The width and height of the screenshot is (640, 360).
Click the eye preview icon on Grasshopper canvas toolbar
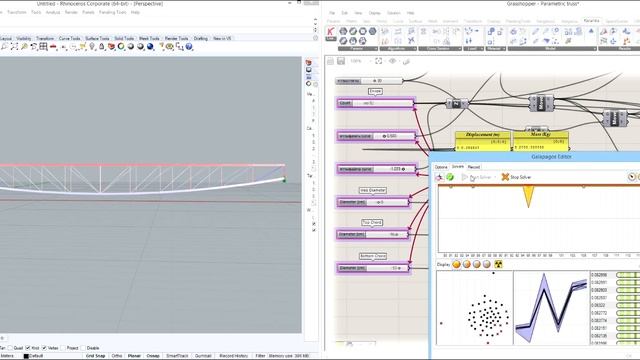(392, 61)
